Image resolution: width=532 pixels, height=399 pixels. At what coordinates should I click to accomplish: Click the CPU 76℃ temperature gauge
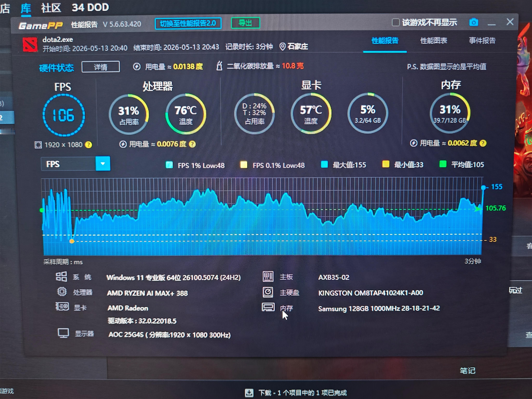click(x=186, y=114)
